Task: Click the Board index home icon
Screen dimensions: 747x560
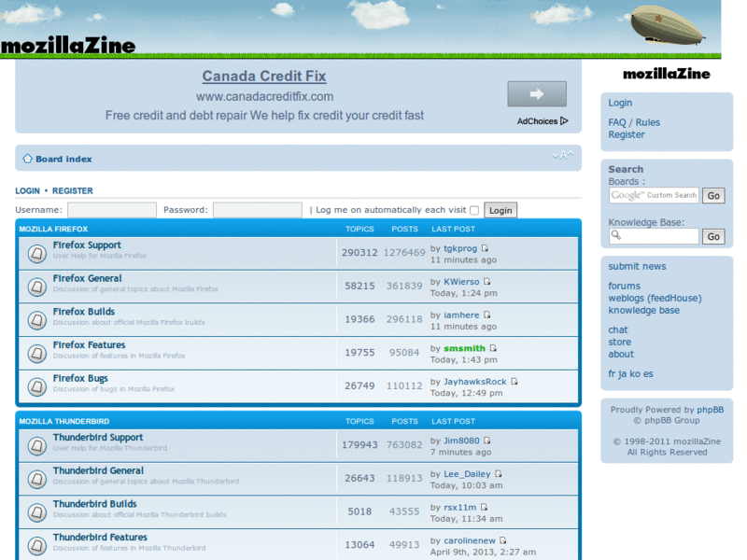Action: (28, 159)
